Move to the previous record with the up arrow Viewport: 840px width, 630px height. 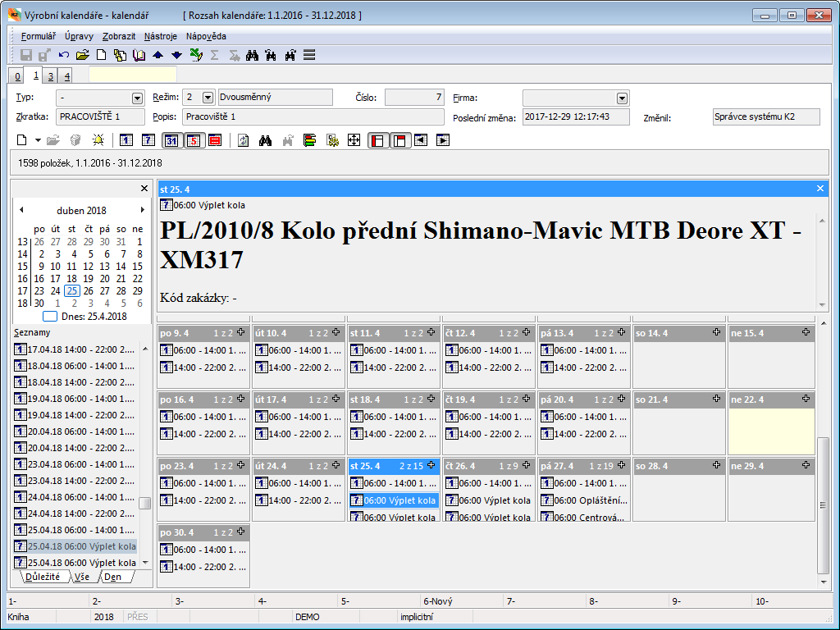[158, 55]
